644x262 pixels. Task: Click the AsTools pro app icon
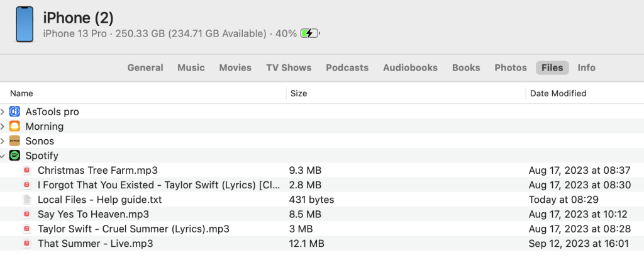point(15,111)
